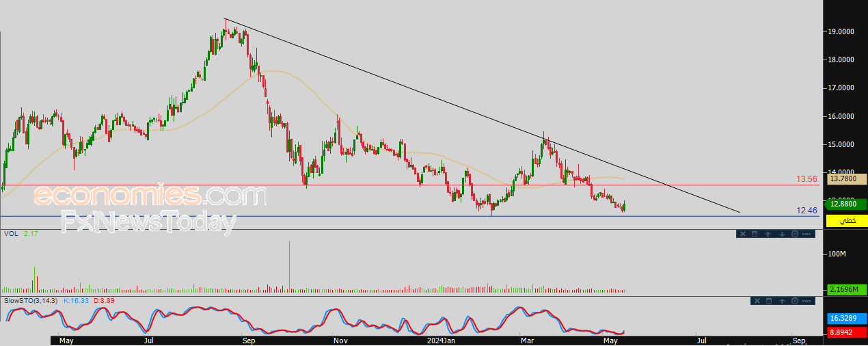The width and height of the screenshot is (868, 346).
Task: Move the VOL panel down
Action: [782, 234]
